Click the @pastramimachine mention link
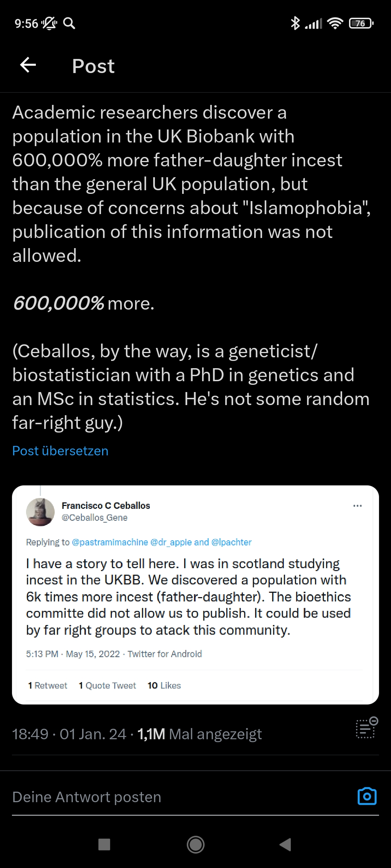The image size is (391, 868). click(110, 542)
